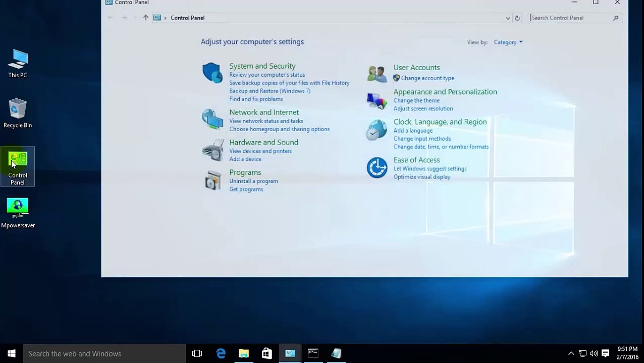The height and width of the screenshot is (363, 644).
Task: Open Backup and Restore (Windows 7)
Action: [x=270, y=91]
